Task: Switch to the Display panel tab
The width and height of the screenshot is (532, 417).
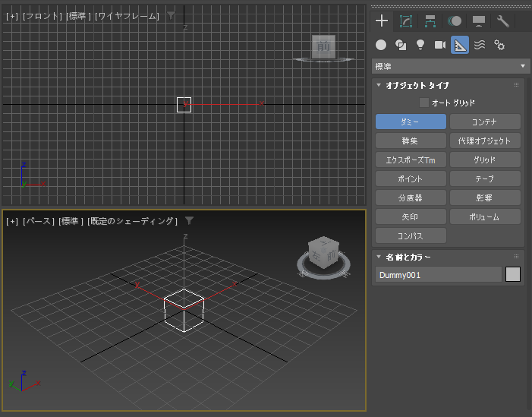Action: coord(479,21)
